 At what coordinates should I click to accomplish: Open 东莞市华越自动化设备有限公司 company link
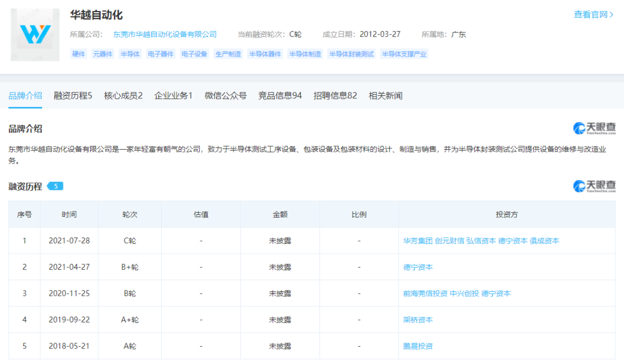point(165,35)
